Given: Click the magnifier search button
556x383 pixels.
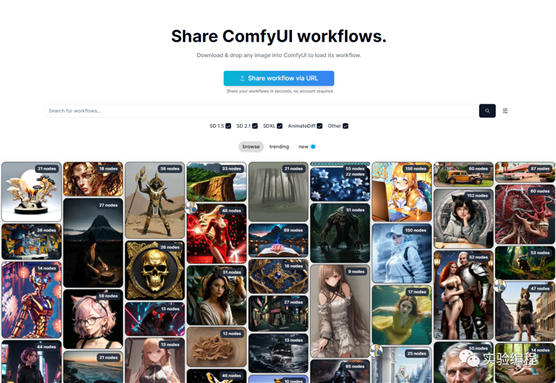Looking at the screenshot, I should click(x=487, y=111).
